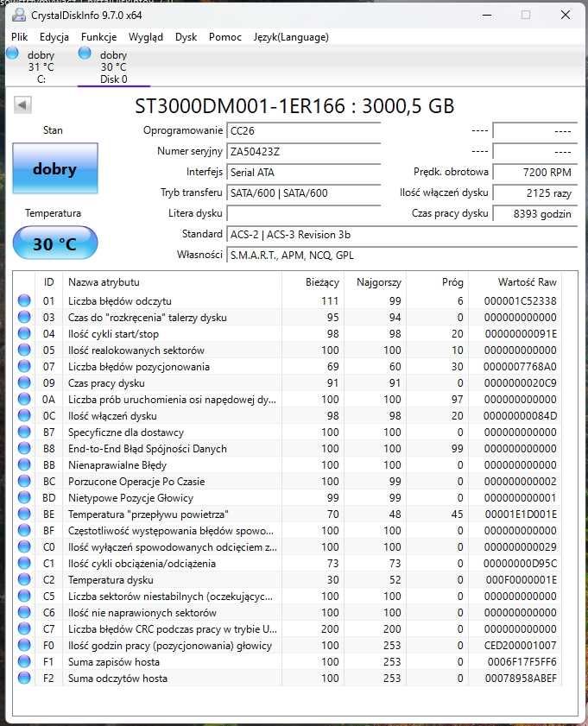
Task: Click the status orb for attribute BF
Action: (24, 531)
